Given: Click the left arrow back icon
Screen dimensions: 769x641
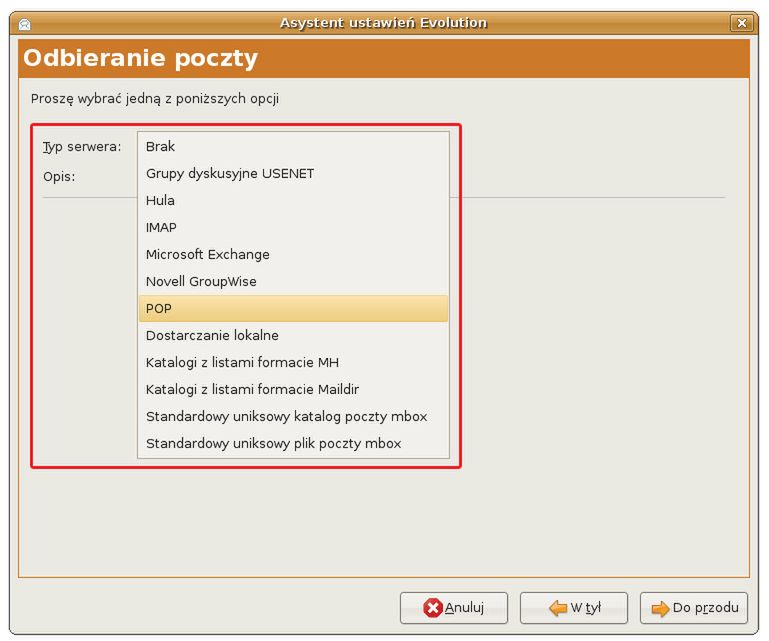Looking at the screenshot, I should 558,608.
